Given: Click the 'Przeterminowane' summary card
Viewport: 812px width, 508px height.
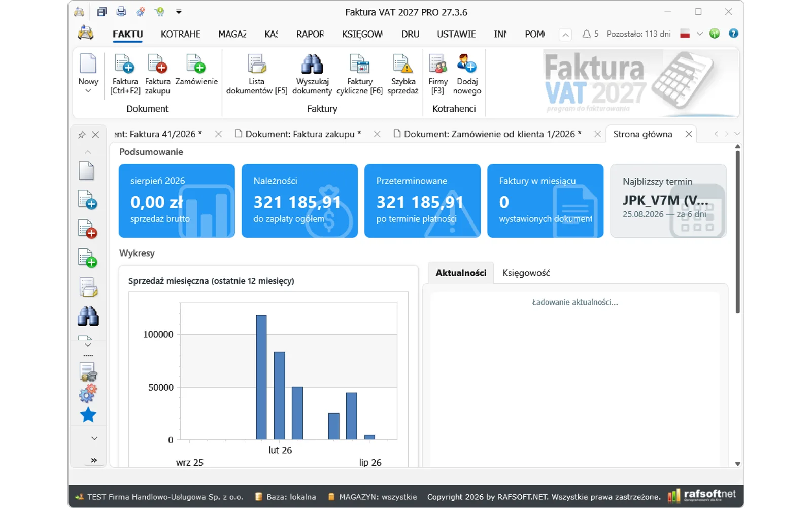Looking at the screenshot, I should pos(422,201).
